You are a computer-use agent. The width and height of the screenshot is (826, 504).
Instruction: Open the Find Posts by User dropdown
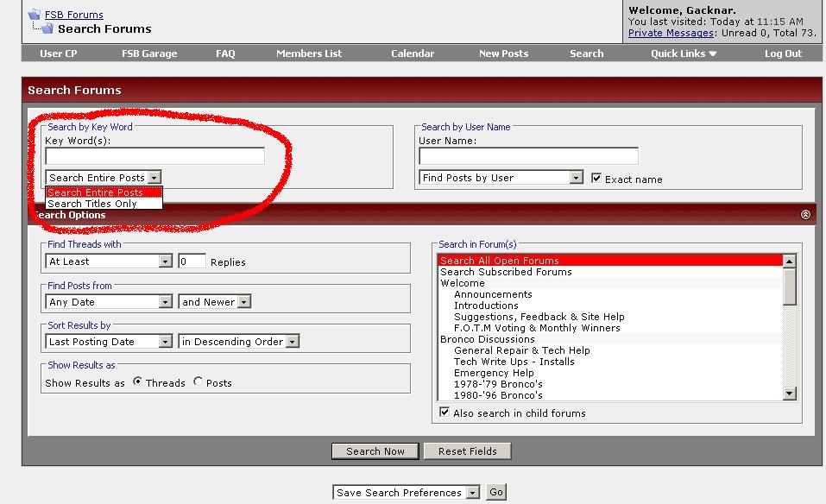pos(501,178)
